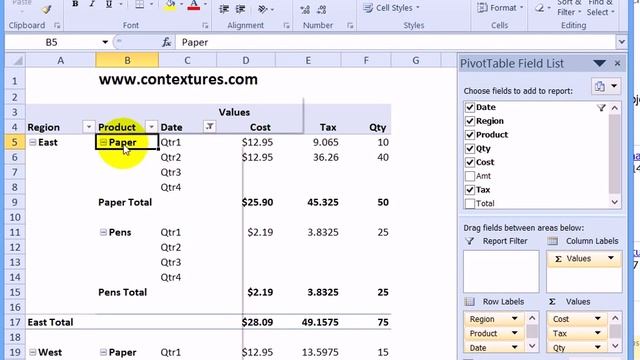The height and width of the screenshot is (360, 640).
Task: Collapse the Pens product under East
Action: [103, 232]
